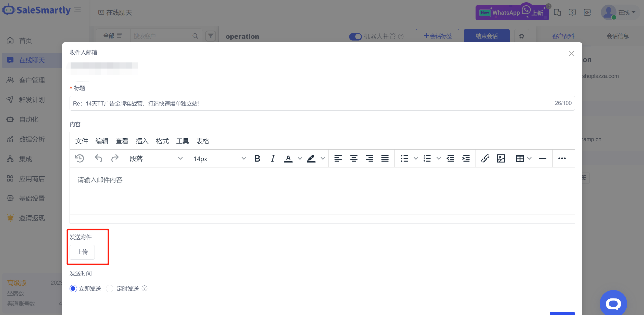Click the insert link icon
Screen dimensions: 644x315
tap(485, 159)
